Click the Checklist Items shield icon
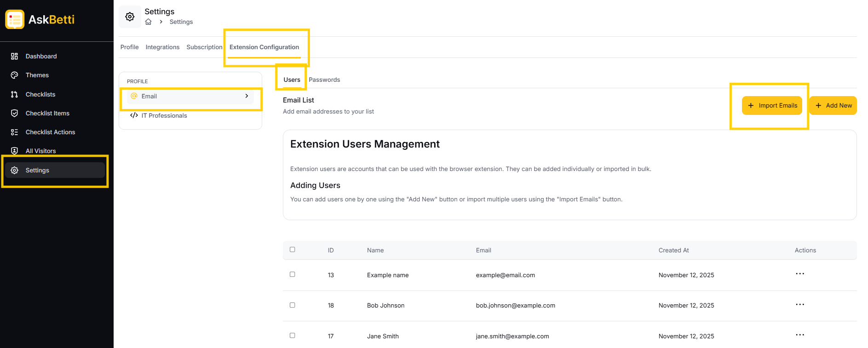This screenshot has height=348, width=868. point(14,113)
